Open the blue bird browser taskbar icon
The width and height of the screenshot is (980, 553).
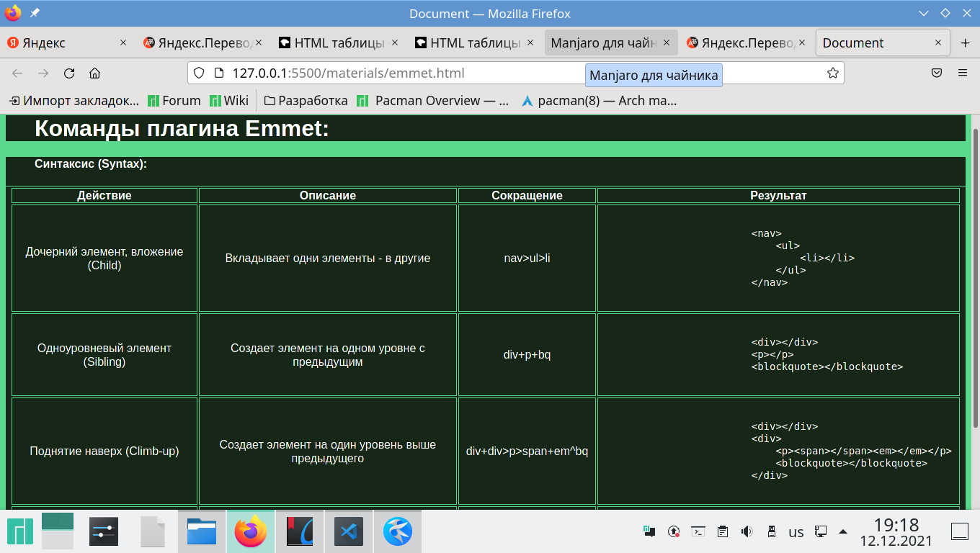tap(397, 531)
